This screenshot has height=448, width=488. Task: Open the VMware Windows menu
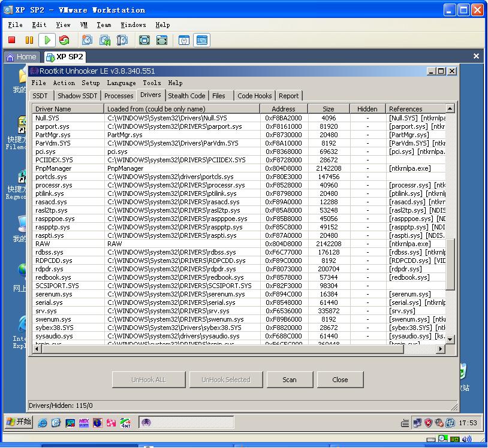click(133, 25)
